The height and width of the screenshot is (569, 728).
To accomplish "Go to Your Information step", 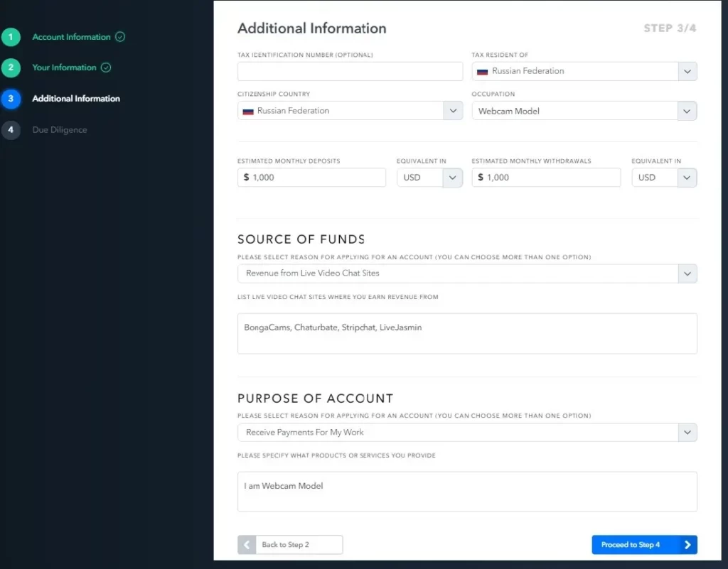I will [64, 67].
